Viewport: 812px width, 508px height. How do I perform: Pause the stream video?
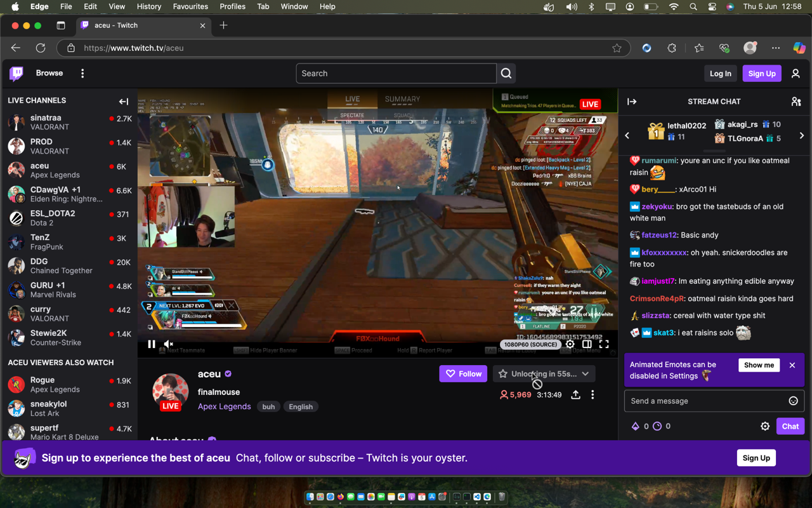pos(152,344)
